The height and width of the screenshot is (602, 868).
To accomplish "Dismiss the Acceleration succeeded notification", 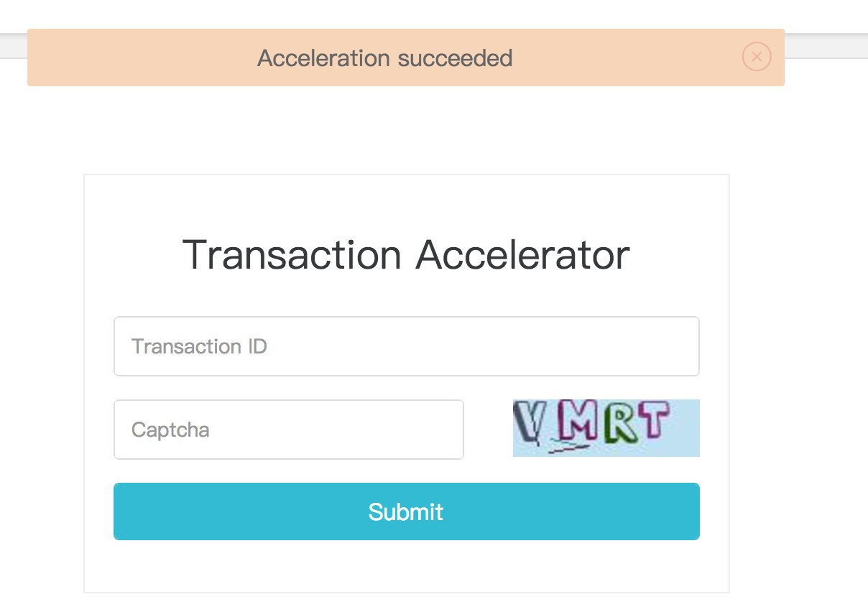I will pos(756,57).
